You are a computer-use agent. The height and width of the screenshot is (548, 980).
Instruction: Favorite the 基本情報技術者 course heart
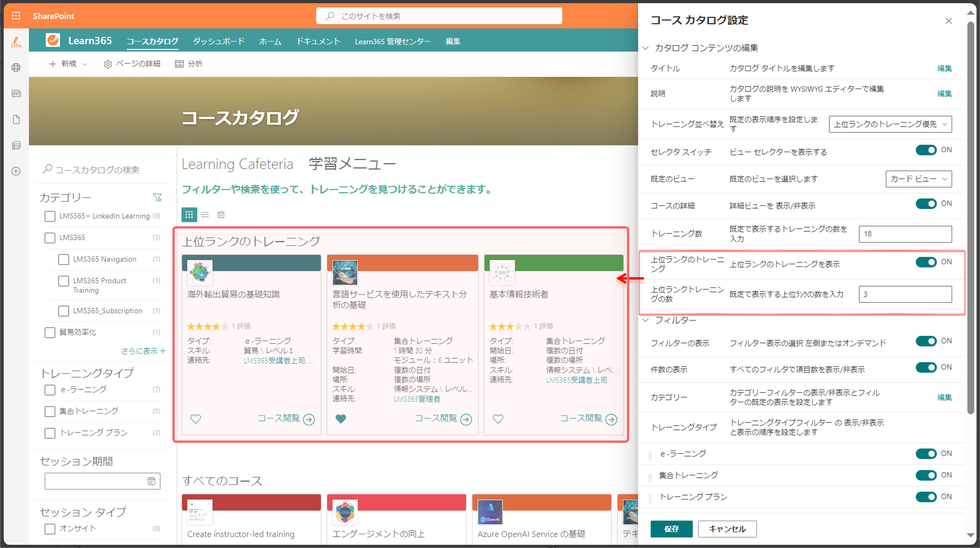click(x=498, y=419)
